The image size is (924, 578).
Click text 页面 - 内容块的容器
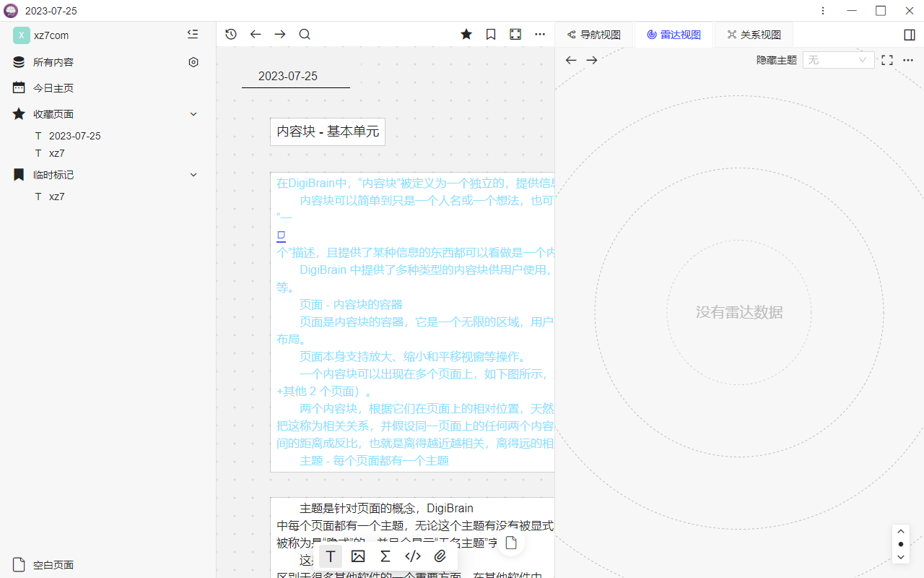(351, 304)
